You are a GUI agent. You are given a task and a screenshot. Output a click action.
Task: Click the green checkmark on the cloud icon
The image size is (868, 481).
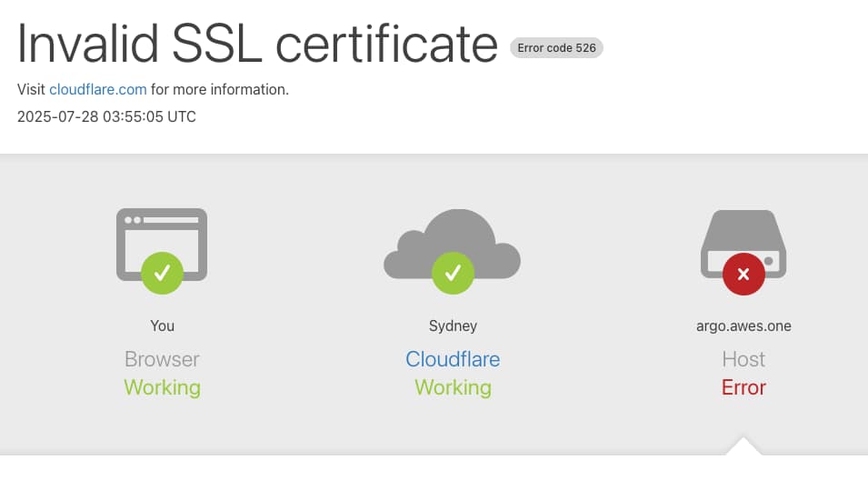[x=453, y=273]
